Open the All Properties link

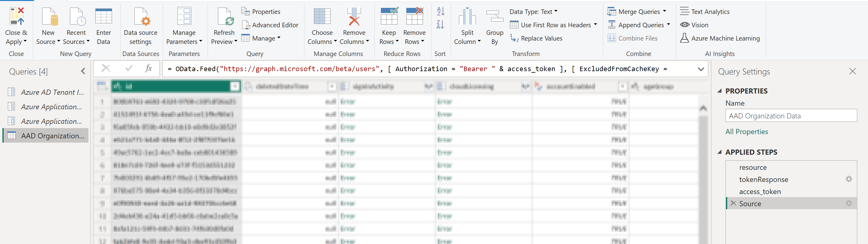pos(746,132)
